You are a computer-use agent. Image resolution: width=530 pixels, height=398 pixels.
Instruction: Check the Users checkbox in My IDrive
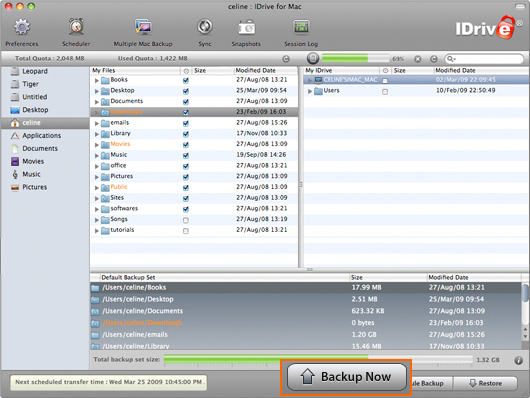(x=385, y=92)
